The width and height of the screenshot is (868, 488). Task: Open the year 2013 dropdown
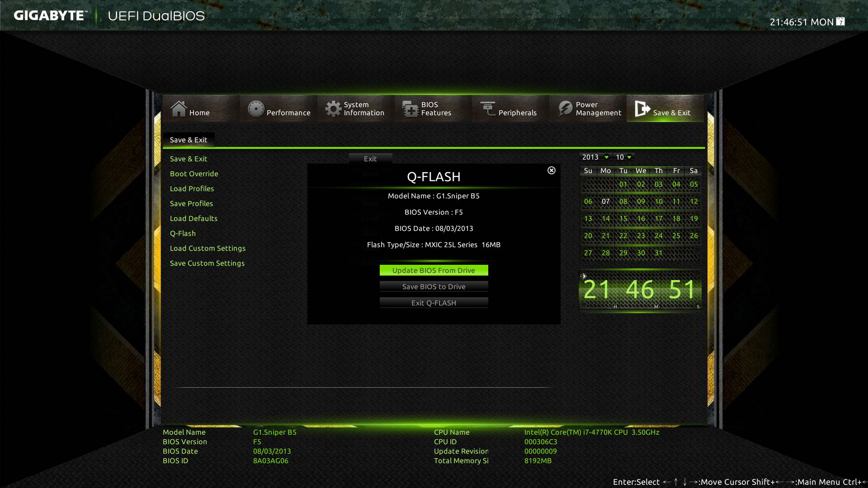point(595,157)
